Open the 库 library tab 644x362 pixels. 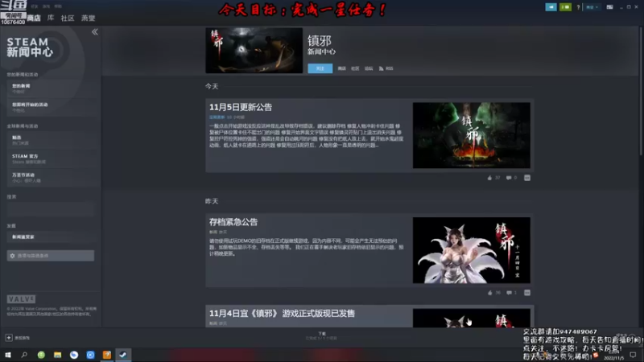[51, 18]
